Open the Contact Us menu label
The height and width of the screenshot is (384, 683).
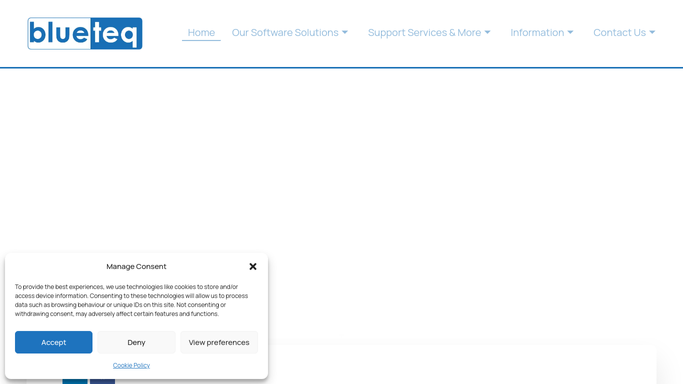619,33
